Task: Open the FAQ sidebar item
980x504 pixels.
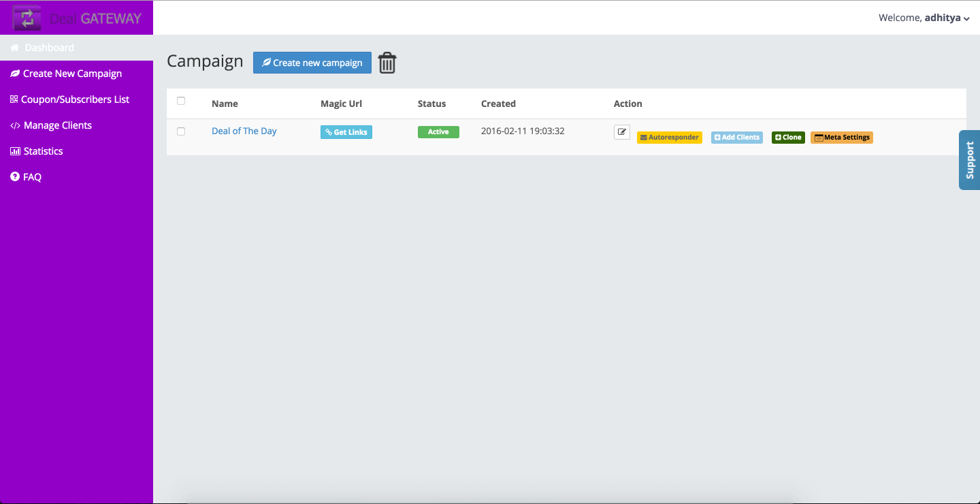Action: 32,177
